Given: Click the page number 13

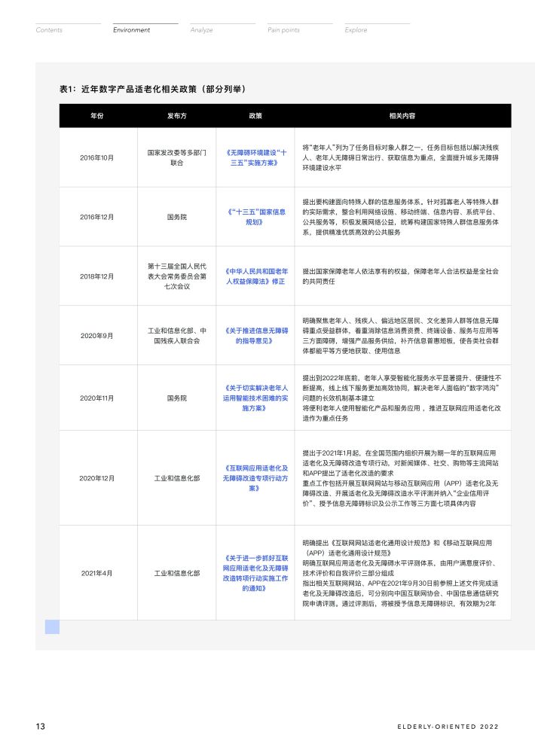Looking at the screenshot, I should click(x=41, y=726).
